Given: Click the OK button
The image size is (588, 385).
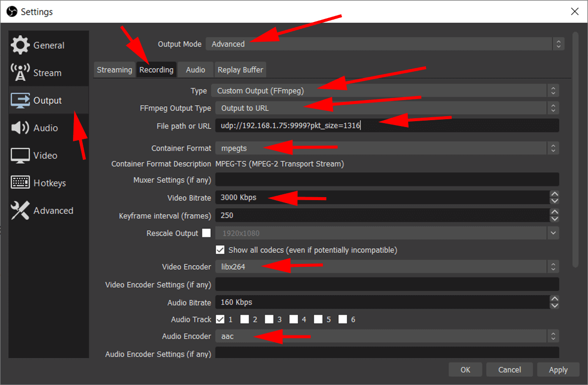Looking at the screenshot, I should click(x=465, y=370).
